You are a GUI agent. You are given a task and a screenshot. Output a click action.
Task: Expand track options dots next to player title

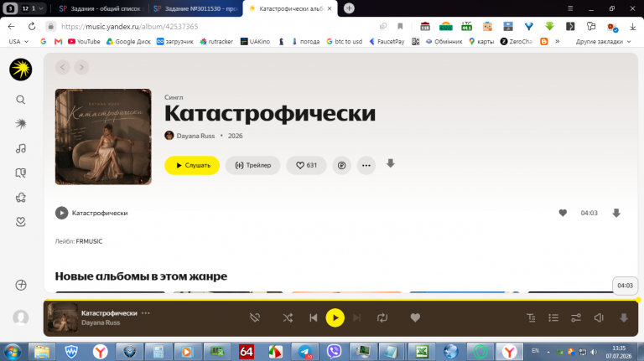point(146,313)
